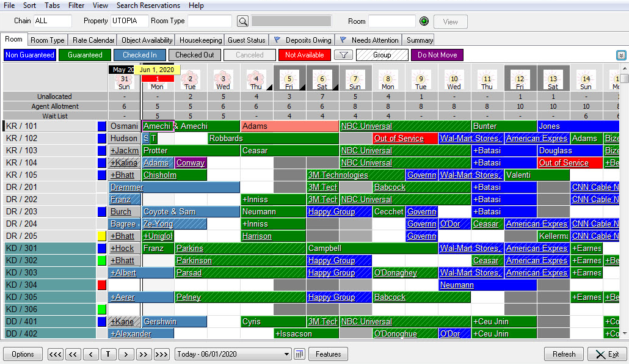This screenshot has height=364, width=629.
Task: Toggle the Group legend filter
Action: click(x=382, y=55)
